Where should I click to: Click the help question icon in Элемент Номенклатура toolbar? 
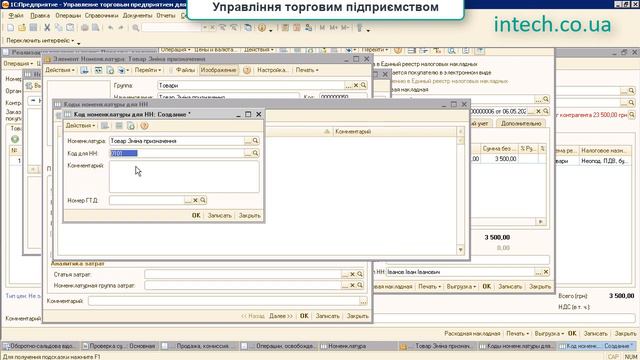click(247, 70)
